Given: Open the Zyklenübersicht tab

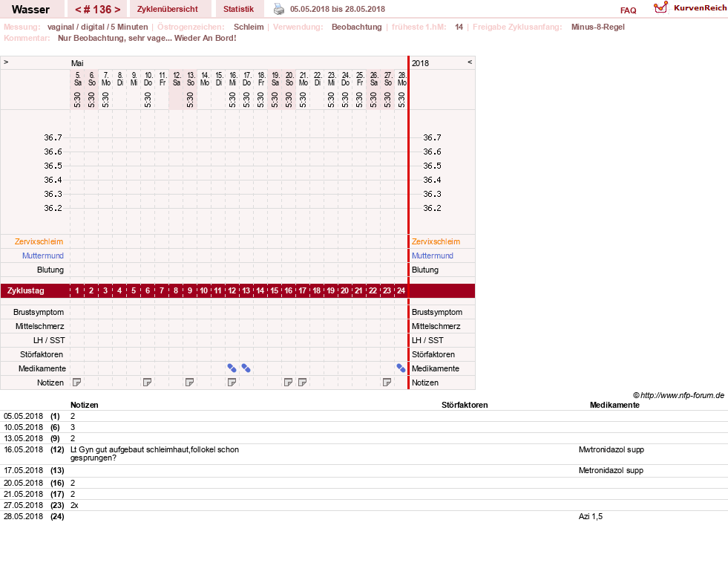Looking at the screenshot, I should [x=167, y=10].
